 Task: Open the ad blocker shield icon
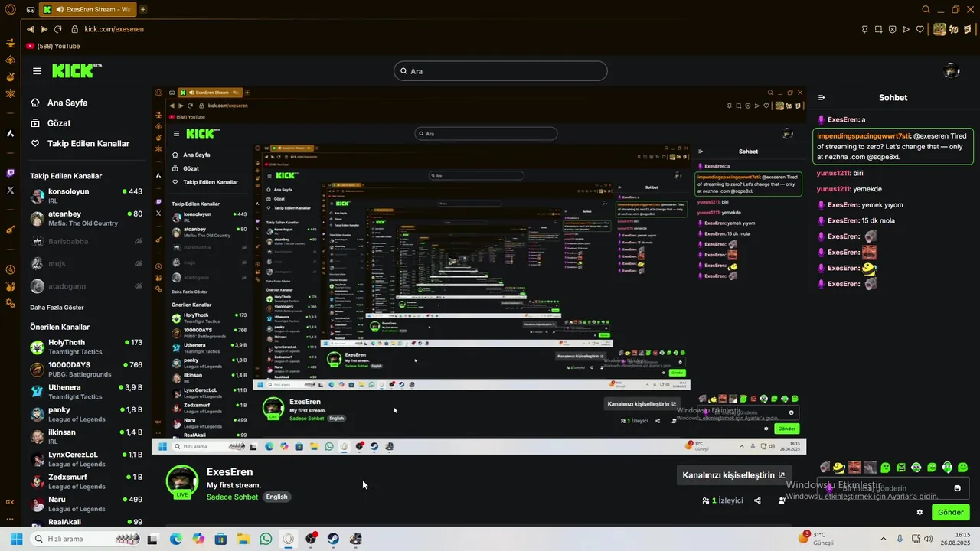893,29
